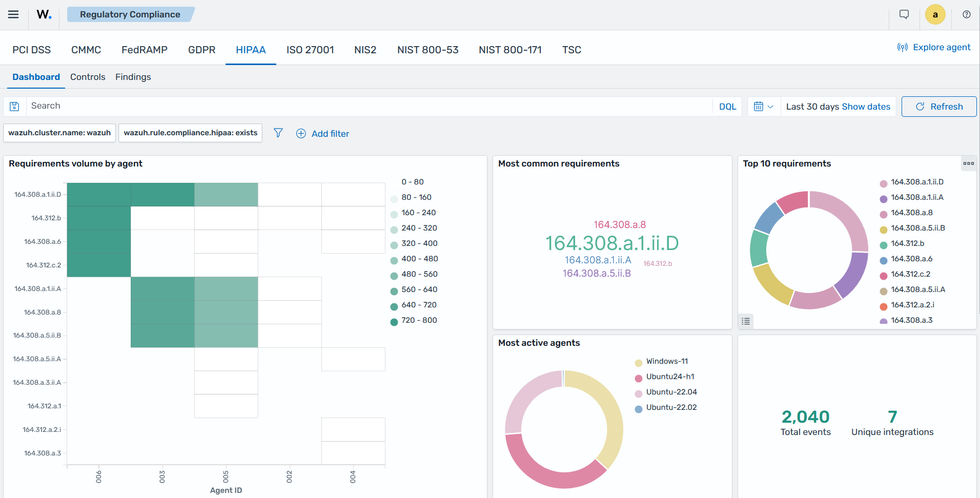Click the Wazuh W. logo

pyautogui.click(x=44, y=14)
